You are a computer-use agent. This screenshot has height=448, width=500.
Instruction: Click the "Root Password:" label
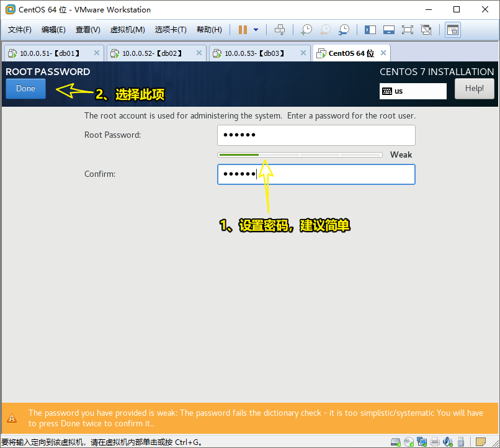(x=112, y=135)
